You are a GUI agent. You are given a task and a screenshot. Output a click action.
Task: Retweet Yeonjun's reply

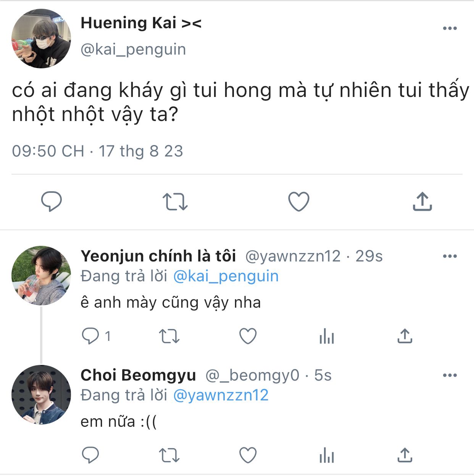pyautogui.click(x=169, y=336)
